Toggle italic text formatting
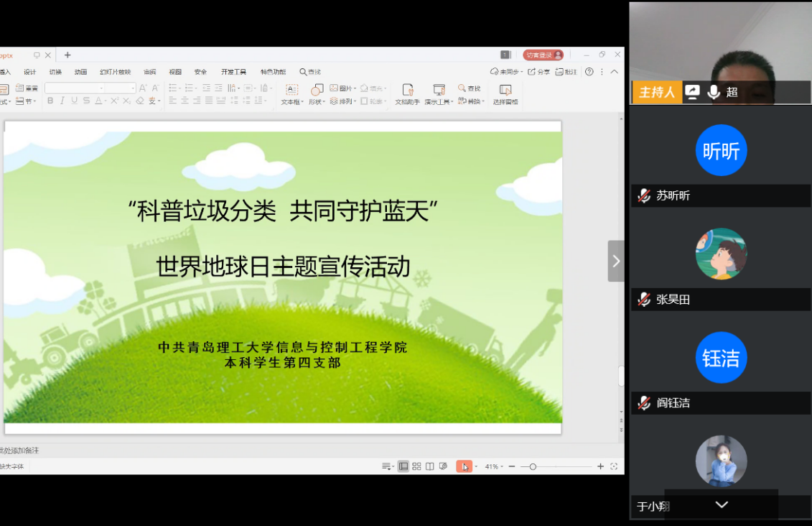The image size is (812, 526). coord(62,101)
